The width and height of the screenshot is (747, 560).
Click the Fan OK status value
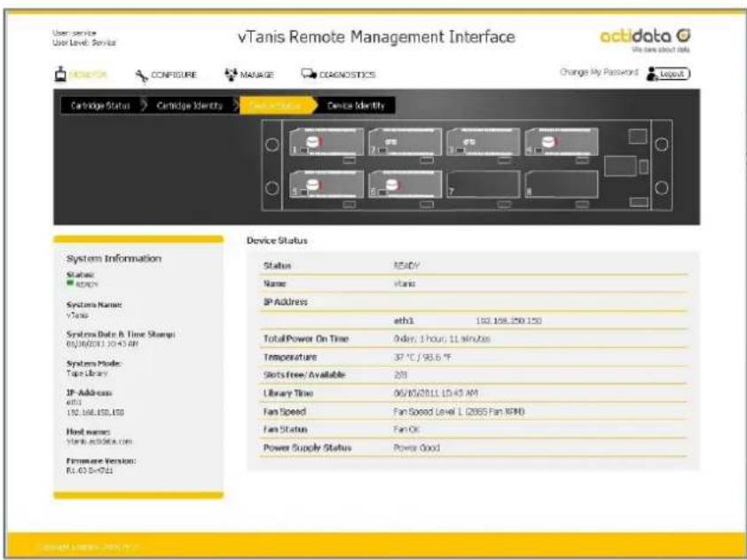click(x=406, y=430)
